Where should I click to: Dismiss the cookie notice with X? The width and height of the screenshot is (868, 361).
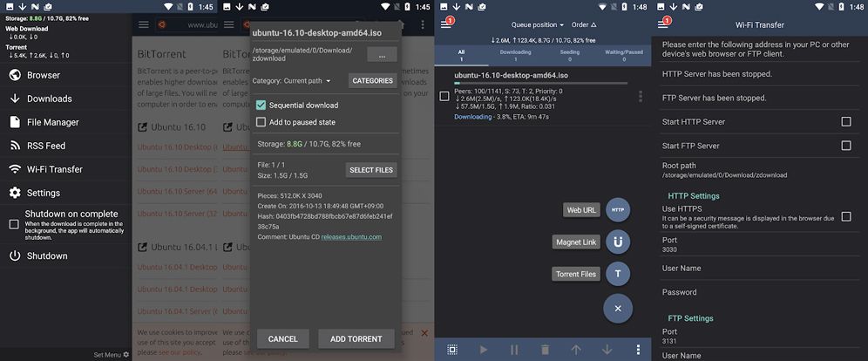click(x=424, y=333)
